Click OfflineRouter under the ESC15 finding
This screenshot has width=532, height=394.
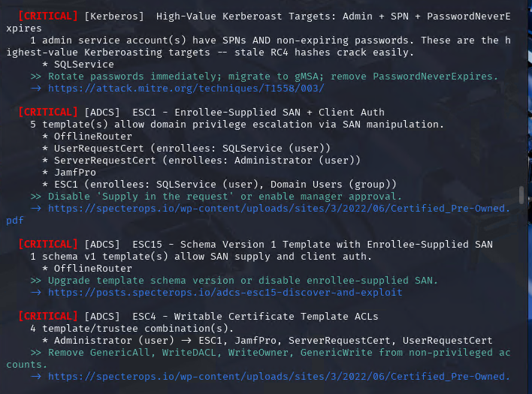[x=93, y=268]
